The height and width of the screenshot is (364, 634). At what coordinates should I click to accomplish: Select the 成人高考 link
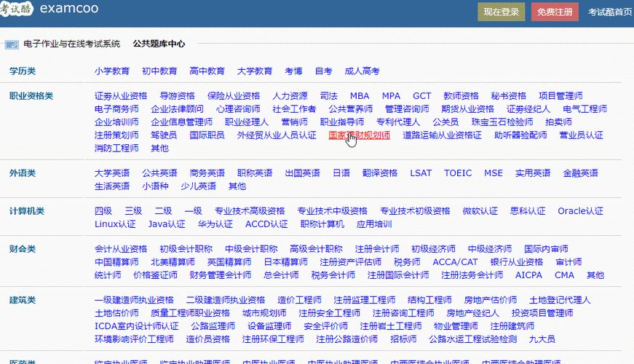pos(362,71)
